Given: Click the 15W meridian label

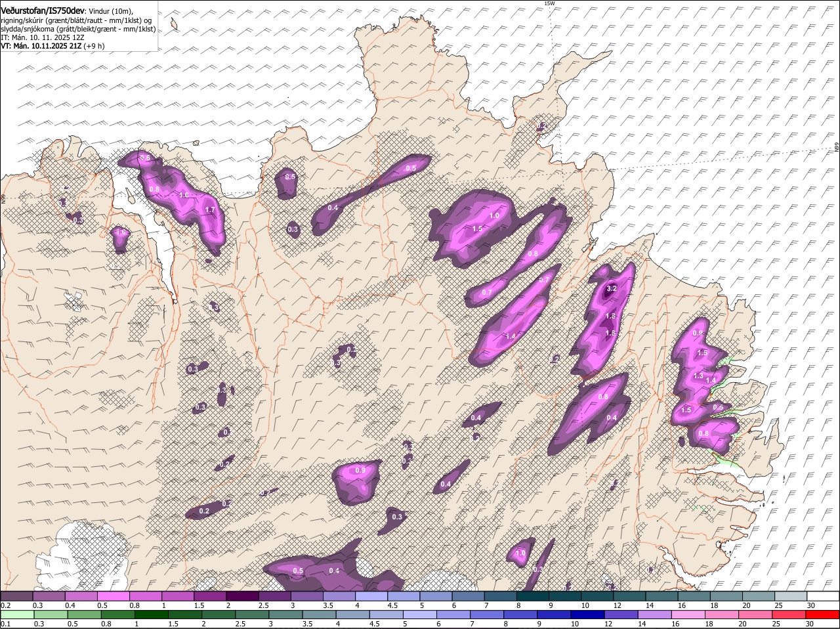Looking at the screenshot, I should 549,3.
